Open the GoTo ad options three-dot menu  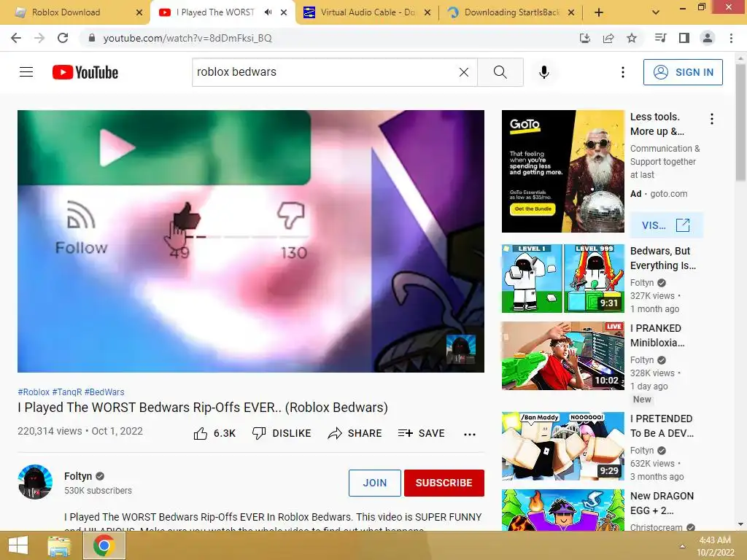click(712, 119)
